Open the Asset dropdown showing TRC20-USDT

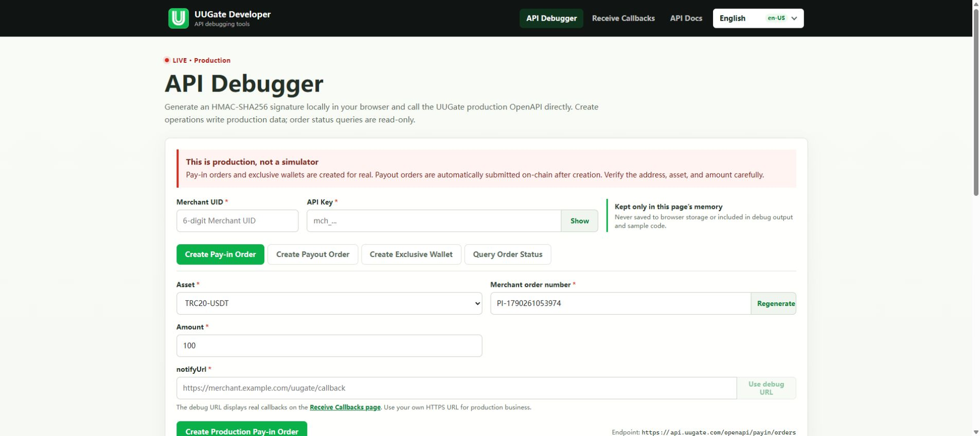tap(329, 303)
